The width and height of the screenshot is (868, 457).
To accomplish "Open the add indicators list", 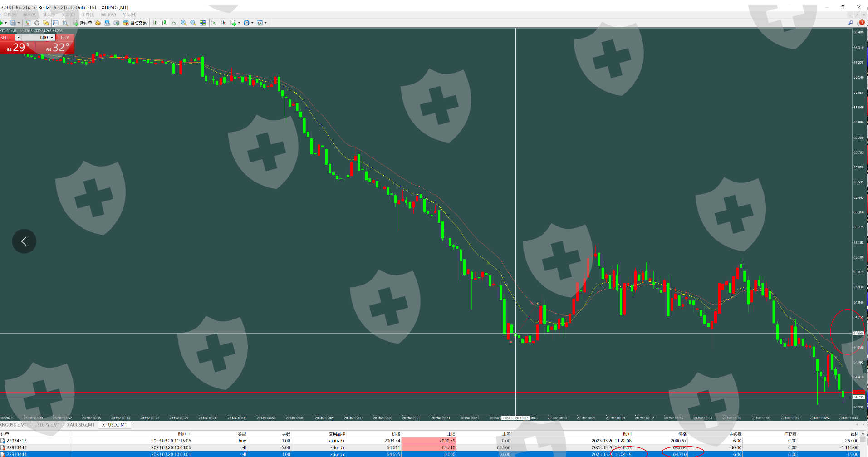I will pos(233,23).
